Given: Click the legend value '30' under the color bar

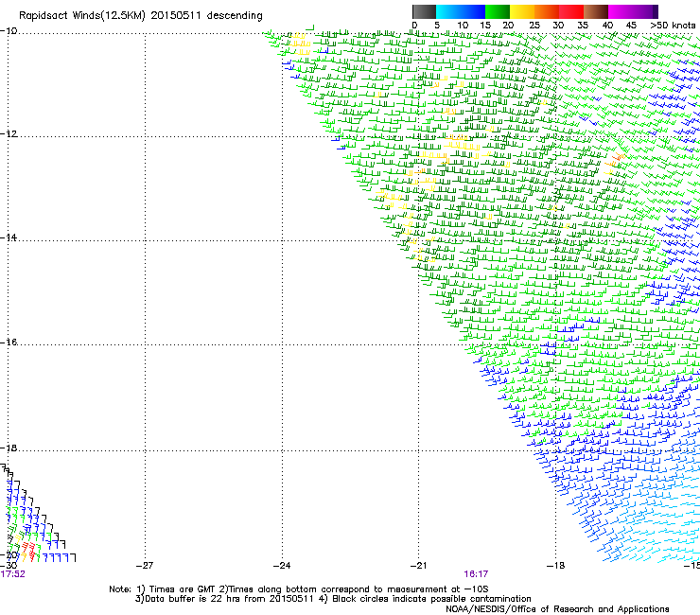Looking at the screenshot, I should [558, 26].
